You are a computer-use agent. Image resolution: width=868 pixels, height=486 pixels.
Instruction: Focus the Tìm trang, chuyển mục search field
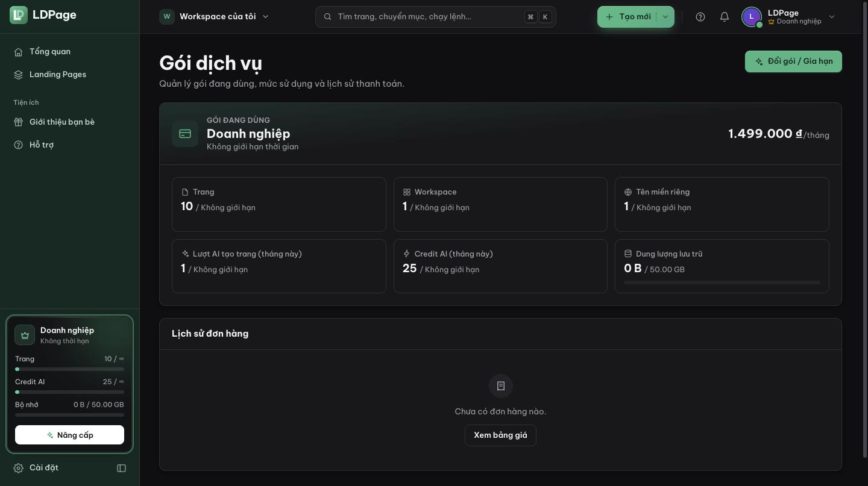(x=435, y=17)
